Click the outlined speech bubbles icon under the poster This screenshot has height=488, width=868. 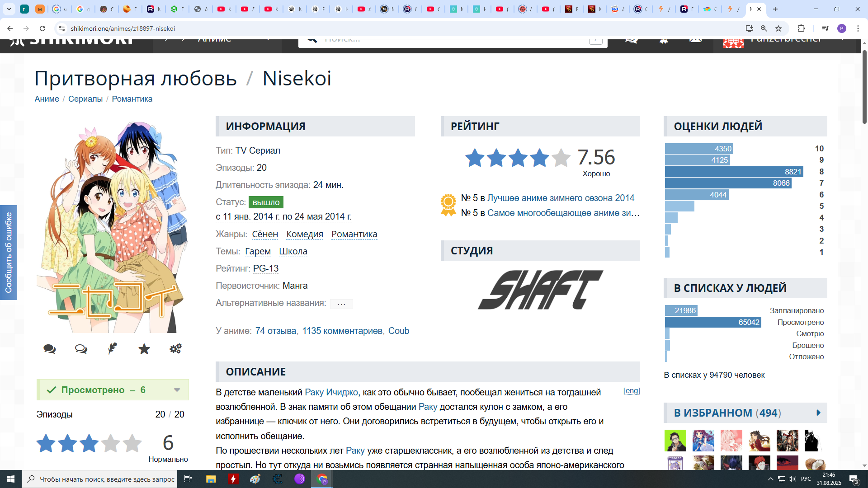tap(81, 349)
